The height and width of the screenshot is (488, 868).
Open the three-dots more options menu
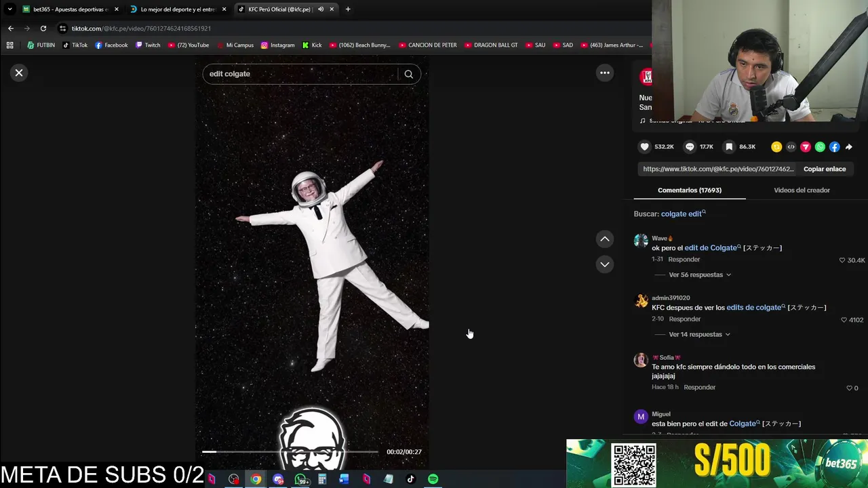tap(605, 73)
